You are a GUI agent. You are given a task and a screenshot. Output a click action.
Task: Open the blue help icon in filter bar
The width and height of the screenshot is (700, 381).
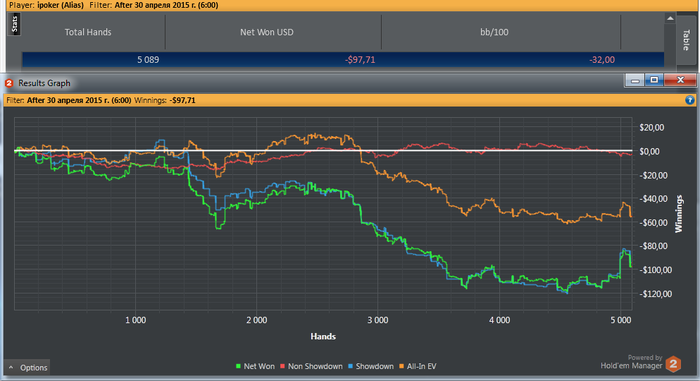[690, 100]
